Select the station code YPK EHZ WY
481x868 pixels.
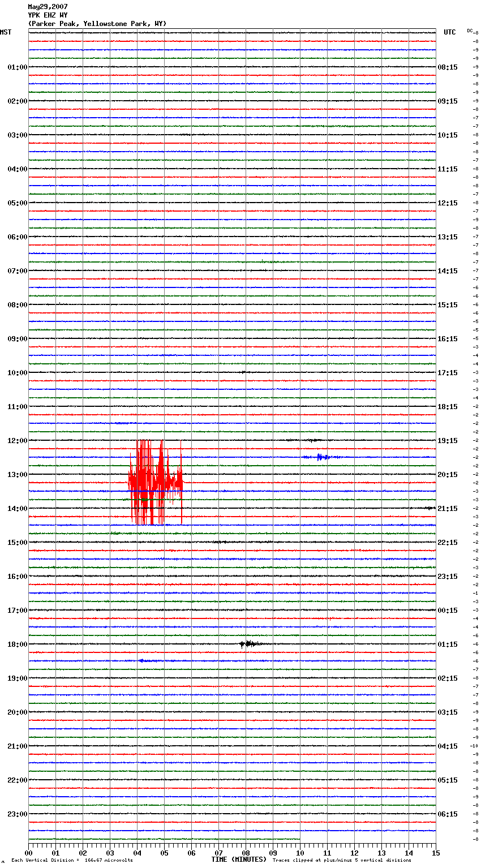[48, 15]
